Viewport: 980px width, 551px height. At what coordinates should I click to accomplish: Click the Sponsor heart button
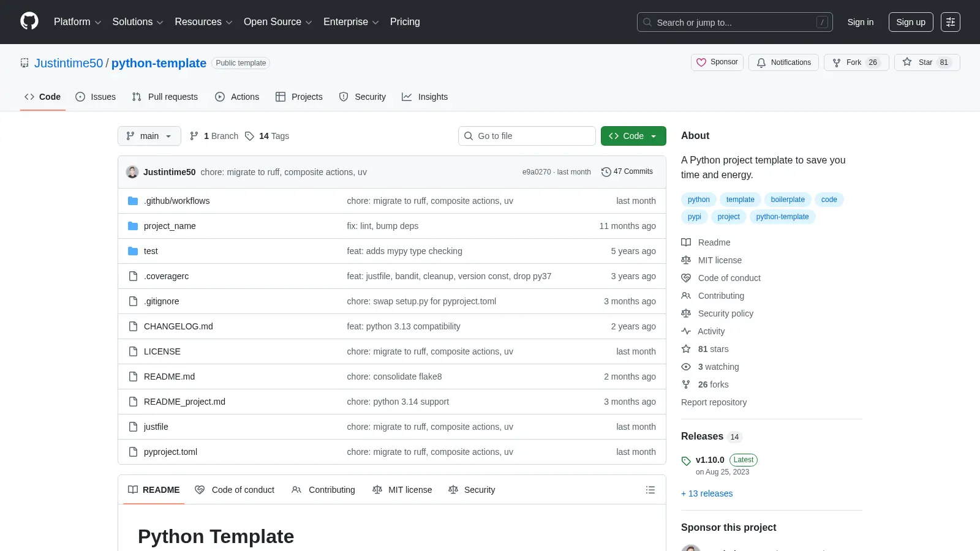717,62
